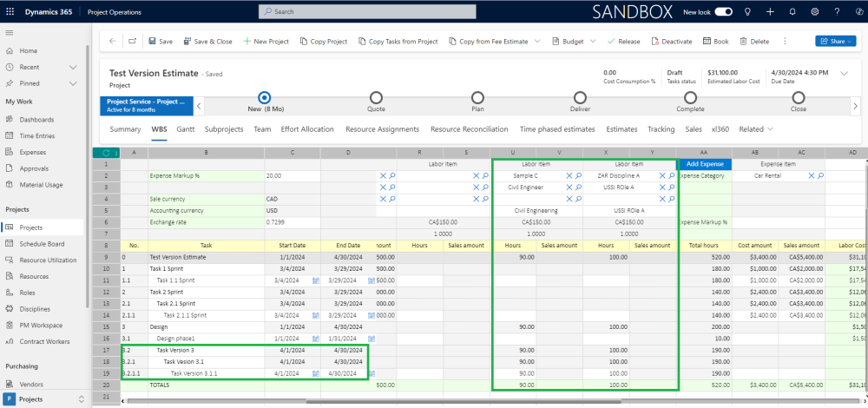868x408 pixels.
Task: Select the Deliver stage circle
Action: [580, 98]
